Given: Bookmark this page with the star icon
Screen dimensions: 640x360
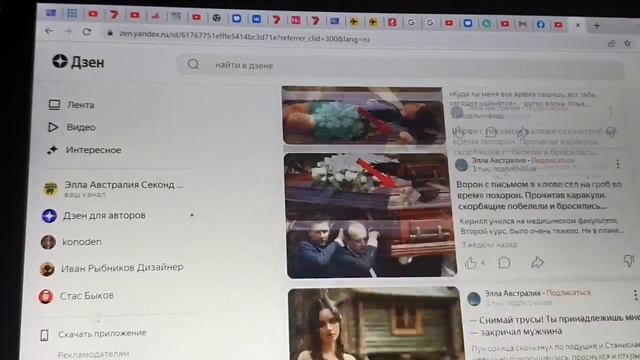Looking at the screenshot, I should point(627,43).
